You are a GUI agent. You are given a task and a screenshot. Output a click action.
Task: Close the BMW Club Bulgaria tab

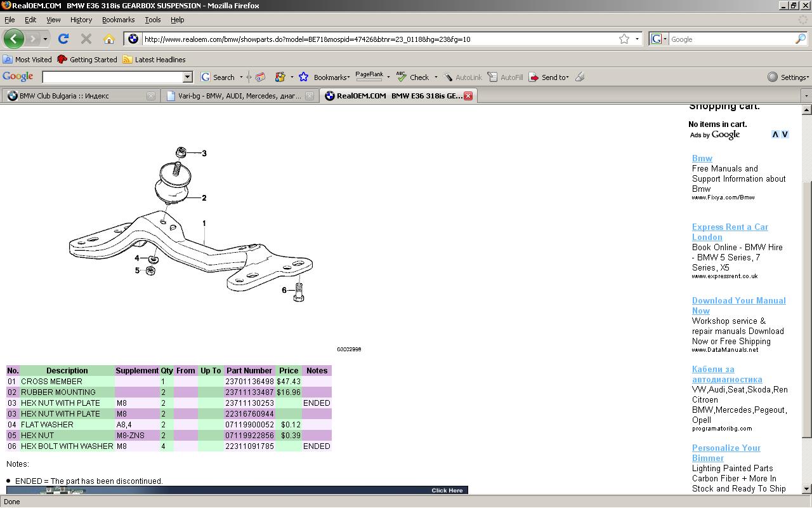click(x=150, y=96)
